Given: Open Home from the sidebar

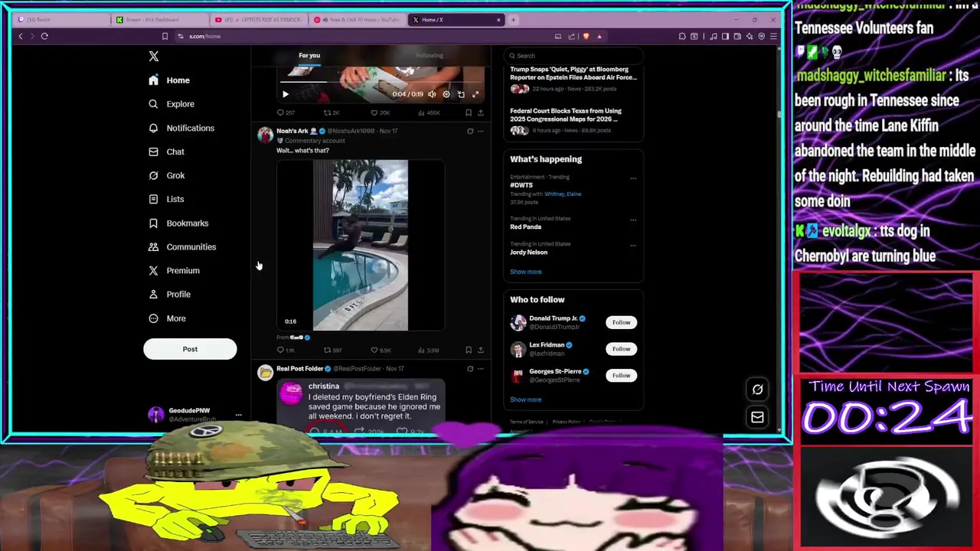Looking at the screenshot, I should [x=169, y=80].
